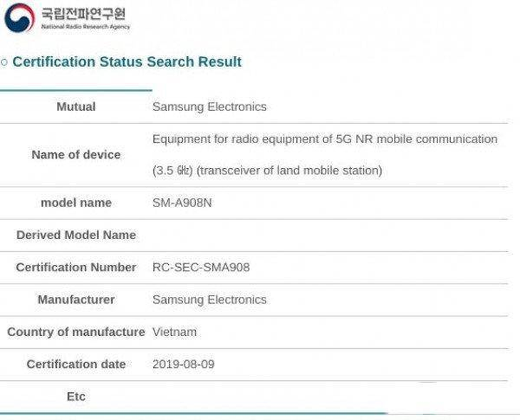Select the 2019-08-09 certification date
This screenshot has width=520, height=420.
pyautogui.click(x=183, y=364)
